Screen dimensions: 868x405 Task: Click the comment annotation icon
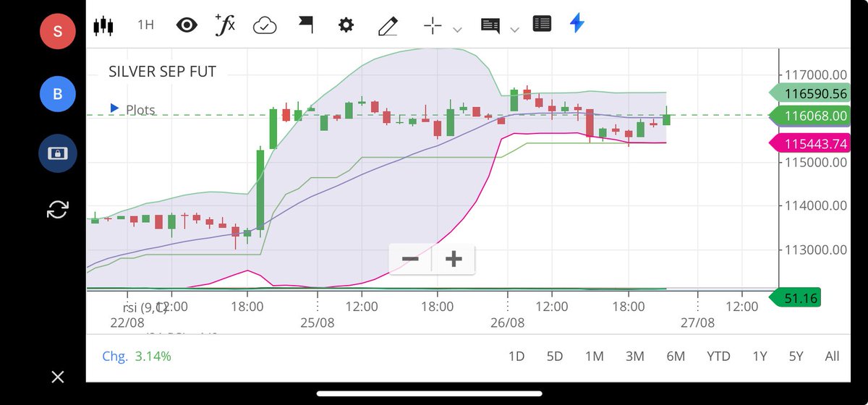coord(490,26)
